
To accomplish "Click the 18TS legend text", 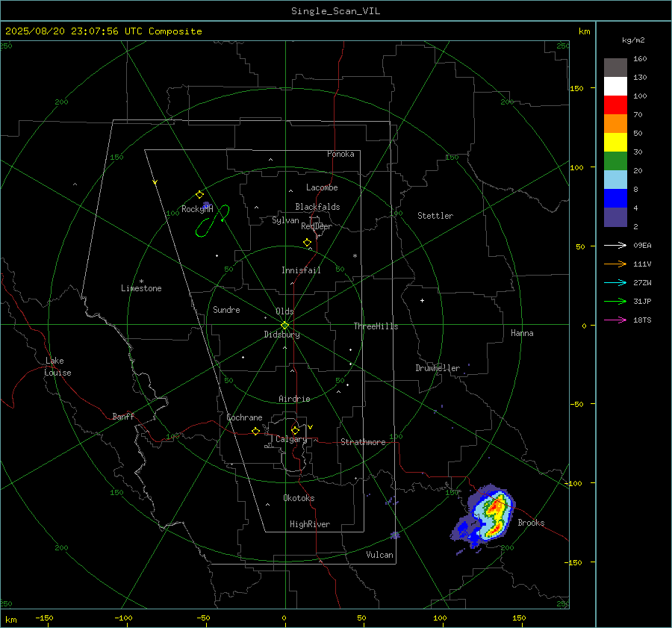I will pyautogui.click(x=642, y=320).
